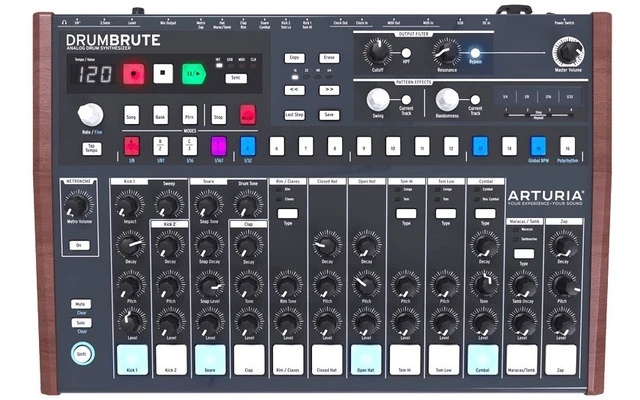Click the round Shift button
The width and height of the screenshot is (640, 400).
pyautogui.click(x=82, y=353)
